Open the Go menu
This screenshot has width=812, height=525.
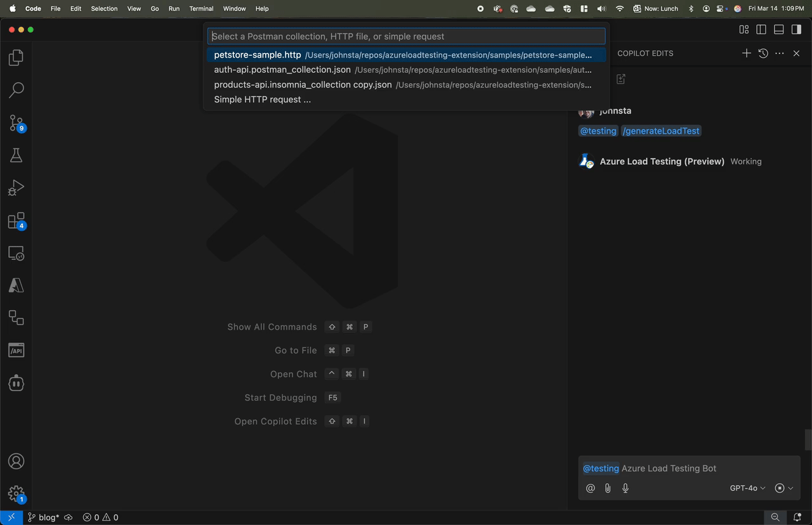[155, 9]
